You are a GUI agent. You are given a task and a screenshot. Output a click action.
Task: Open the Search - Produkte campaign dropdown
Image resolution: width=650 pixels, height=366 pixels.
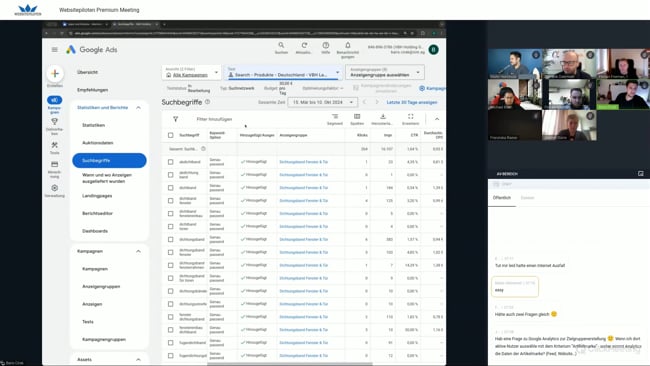click(x=284, y=72)
